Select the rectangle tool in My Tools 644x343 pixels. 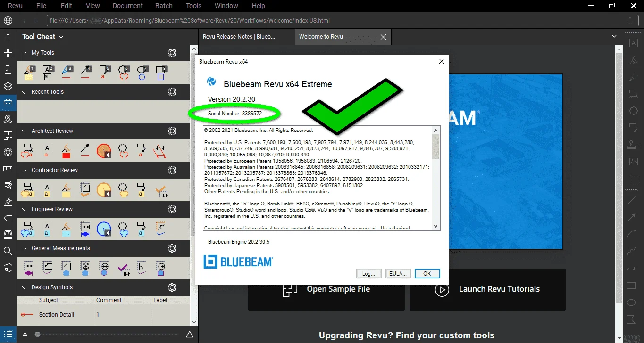pos(161,73)
